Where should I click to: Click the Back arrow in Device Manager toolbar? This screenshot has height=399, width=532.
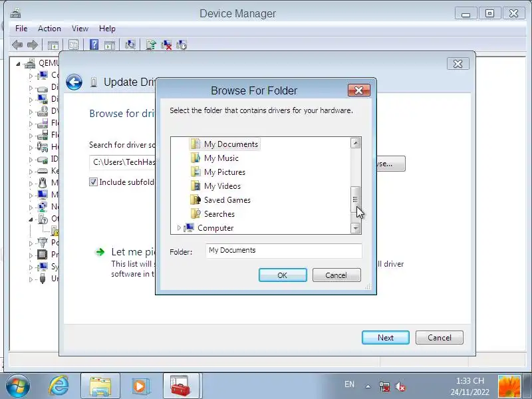point(17,45)
